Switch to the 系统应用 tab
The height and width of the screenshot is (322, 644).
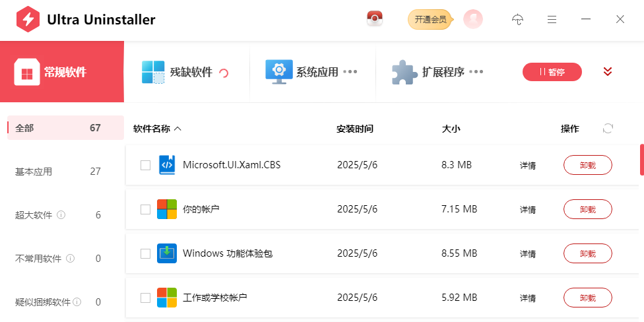(313, 72)
